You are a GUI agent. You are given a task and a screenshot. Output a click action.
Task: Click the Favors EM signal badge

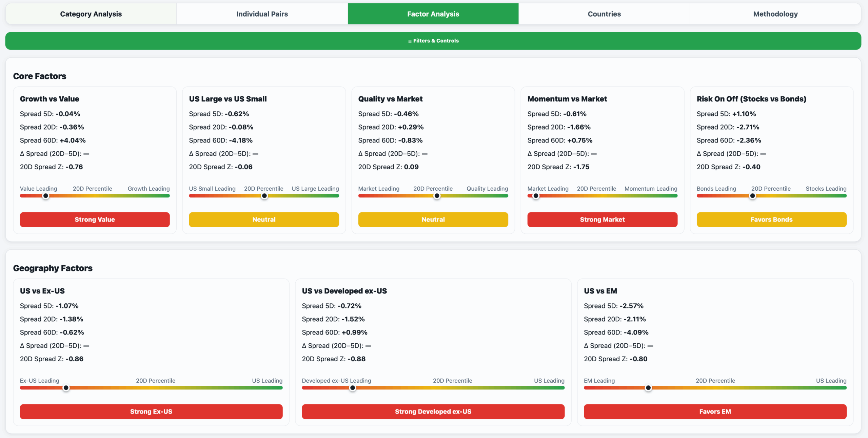(715, 412)
